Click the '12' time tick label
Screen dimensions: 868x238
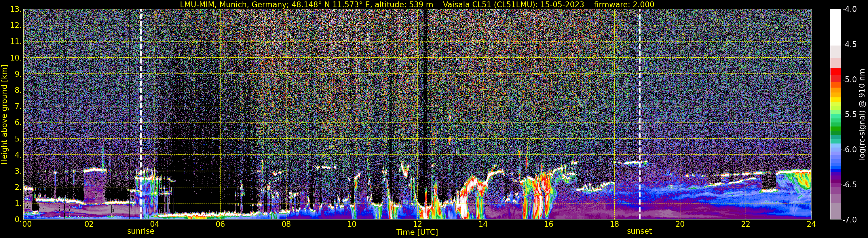click(417, 224)
